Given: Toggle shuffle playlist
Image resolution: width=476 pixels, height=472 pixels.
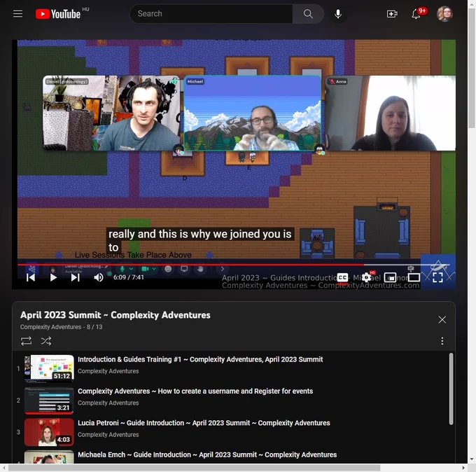Looking at the screenshot, I should pyautogui.click(x=45, y=341).
